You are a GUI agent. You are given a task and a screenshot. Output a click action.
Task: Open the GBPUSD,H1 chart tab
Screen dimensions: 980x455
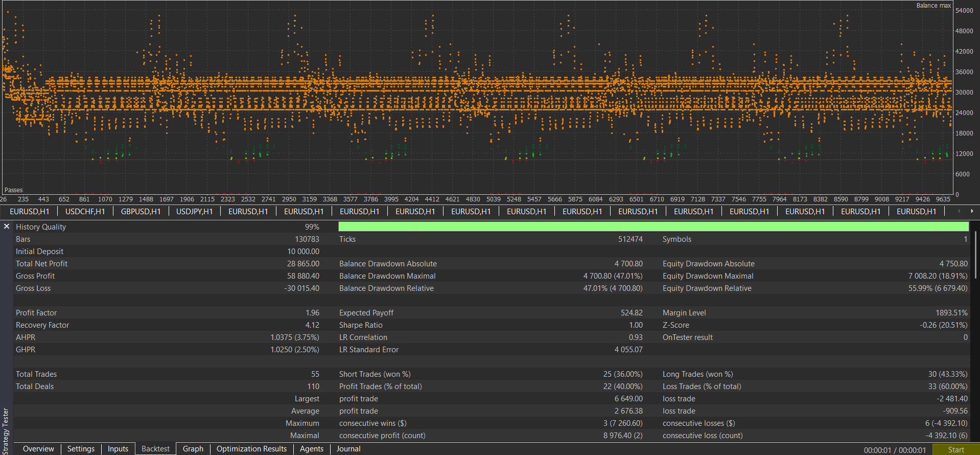point(141,212)
